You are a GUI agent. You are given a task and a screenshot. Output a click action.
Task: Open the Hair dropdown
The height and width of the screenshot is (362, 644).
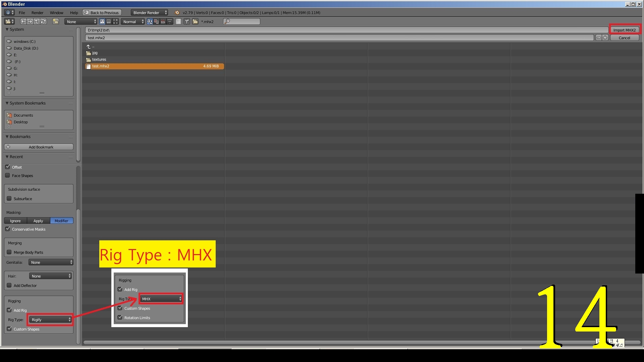coord(50,276)
